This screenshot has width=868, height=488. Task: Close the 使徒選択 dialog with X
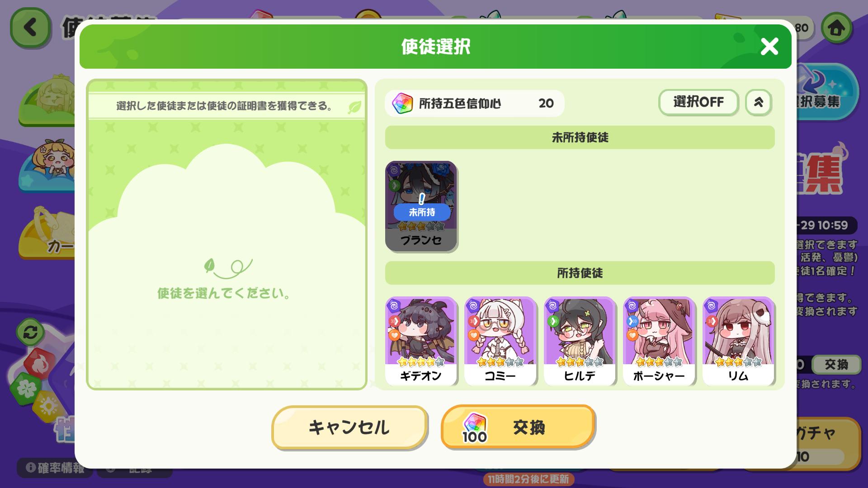click(769, 47)
